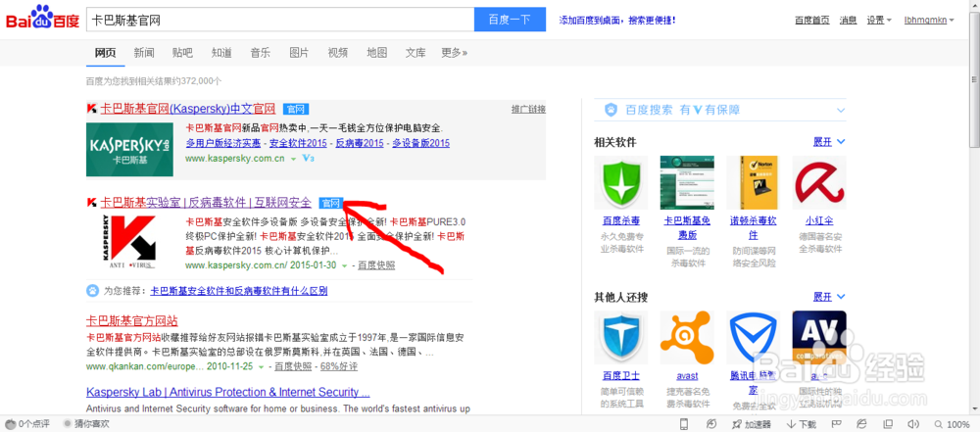
Task: Click the flag icon in status bar
Action: click(838, 424)
